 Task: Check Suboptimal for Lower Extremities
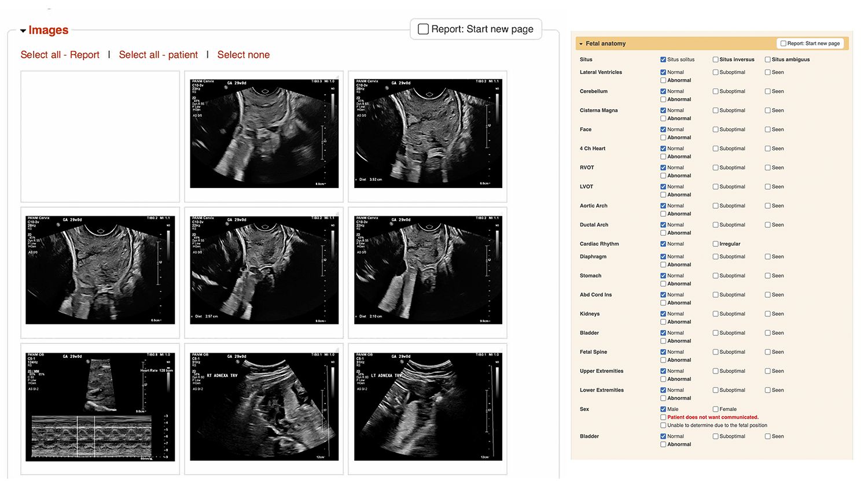(x=715, y=390)
